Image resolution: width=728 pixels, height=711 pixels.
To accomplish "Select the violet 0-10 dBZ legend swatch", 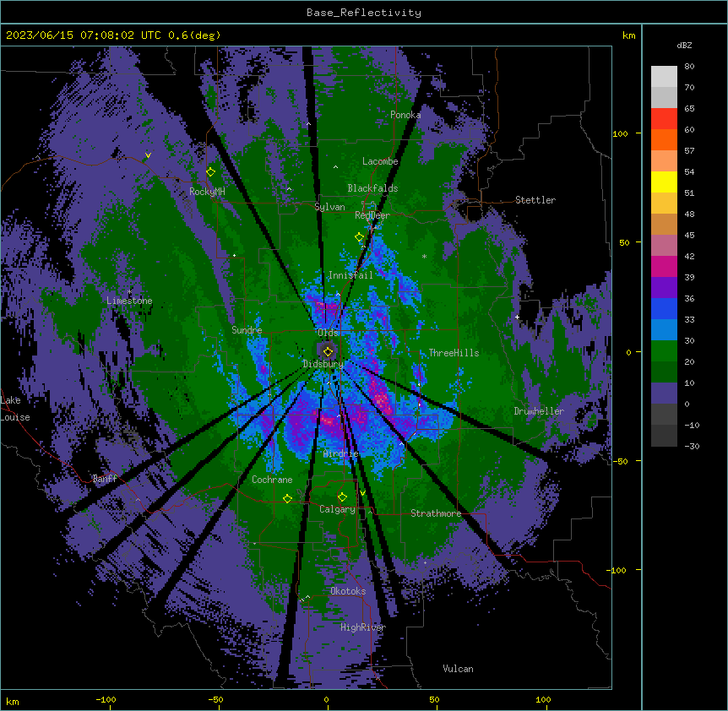I will click(664, 393).
